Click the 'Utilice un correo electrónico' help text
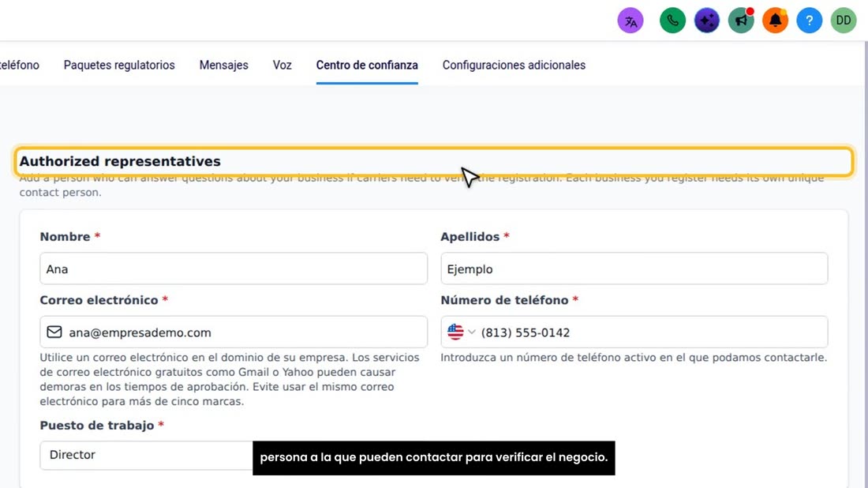The width and height of the screenshot is (868, 488). (230, 380)
